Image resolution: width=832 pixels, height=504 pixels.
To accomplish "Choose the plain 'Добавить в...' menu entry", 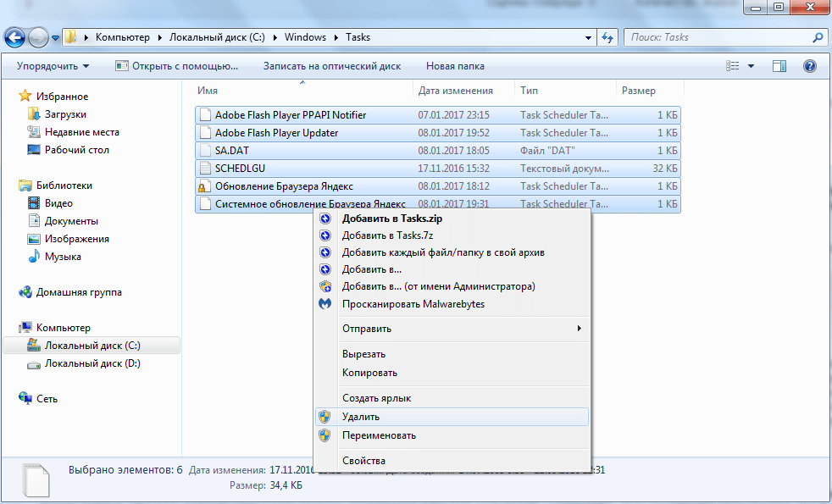I will [x=452, y=269].
